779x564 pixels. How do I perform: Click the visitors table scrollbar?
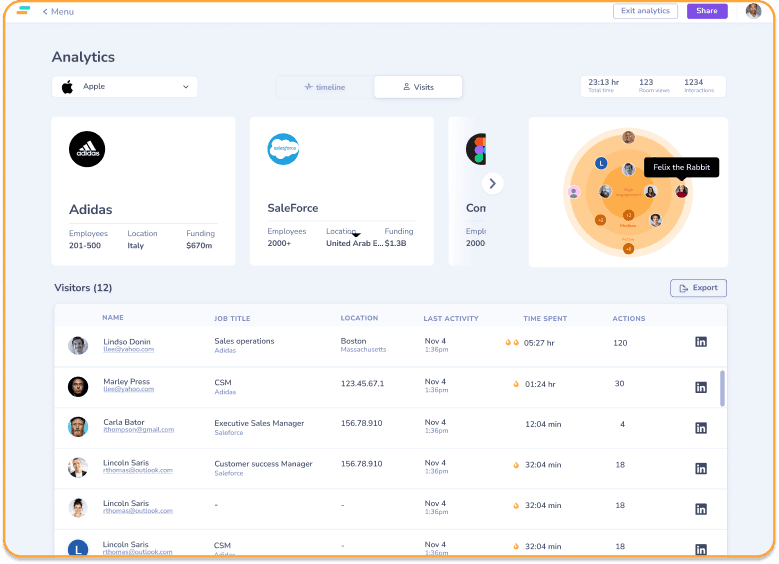pos(722,388)
